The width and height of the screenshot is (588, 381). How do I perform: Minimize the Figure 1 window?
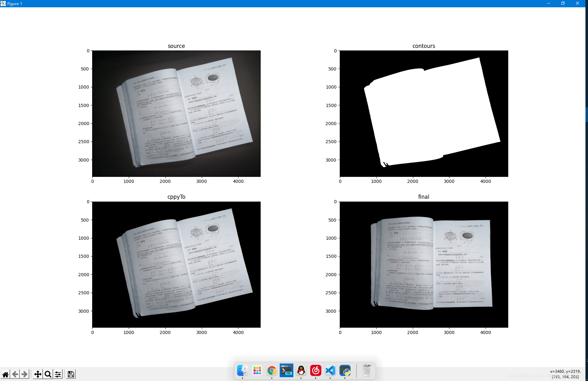pyautogui.click(x=549, y=3)
